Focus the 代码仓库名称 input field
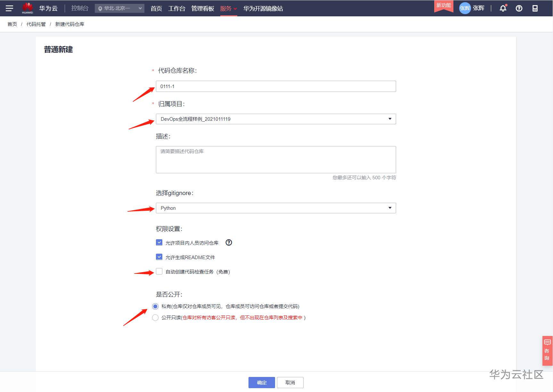The width and height of the screenshot is (553, 392). [x=276, y=86]
